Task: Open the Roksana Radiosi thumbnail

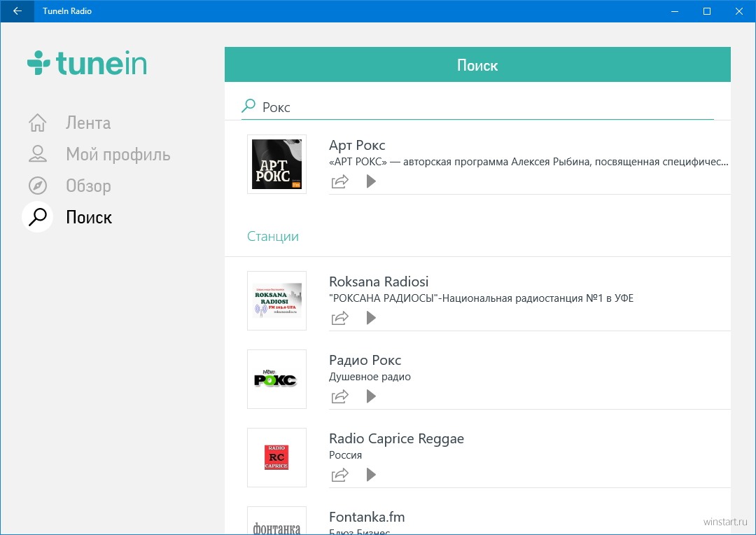Action: 276,300
